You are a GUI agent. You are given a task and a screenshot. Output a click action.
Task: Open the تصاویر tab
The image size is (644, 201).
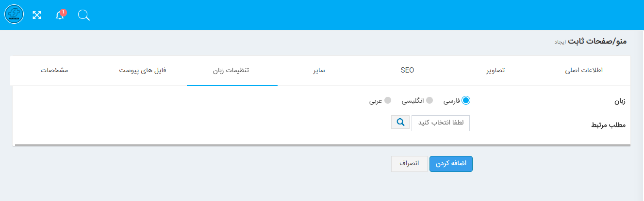tap(495, 70)
